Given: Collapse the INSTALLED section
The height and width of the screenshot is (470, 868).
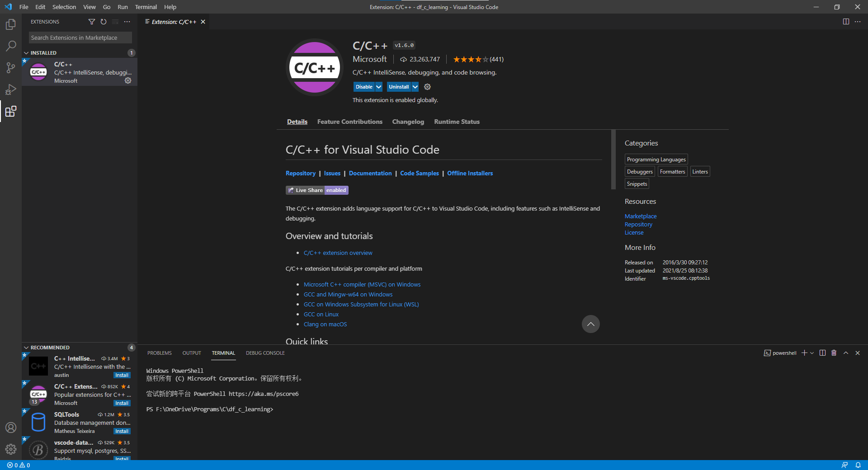Looking at the screenshot, I should click(80, 53).
